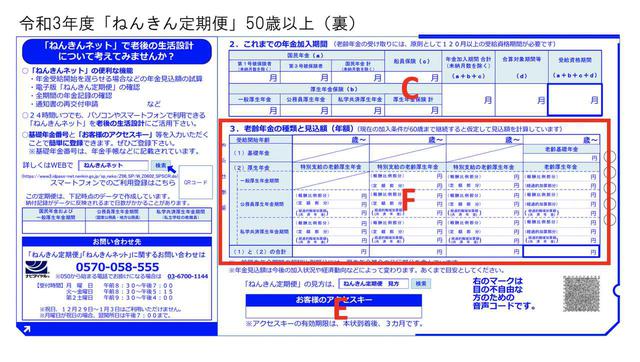Click the 音声コード square barcode

click(581, 294)
